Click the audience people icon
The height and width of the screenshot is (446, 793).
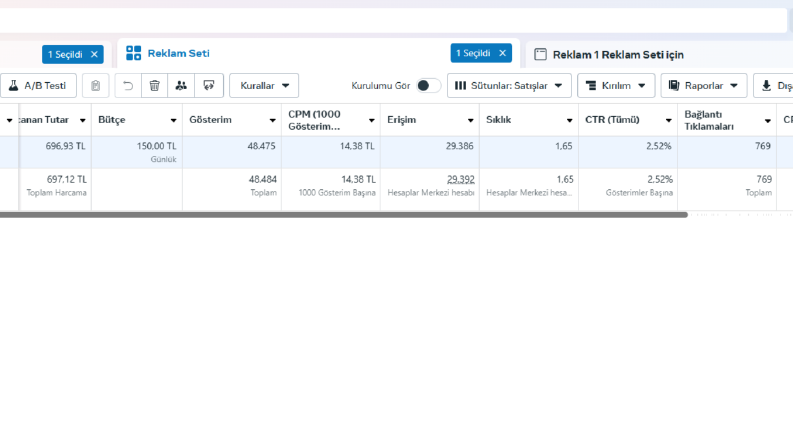[x=181, y=85]
